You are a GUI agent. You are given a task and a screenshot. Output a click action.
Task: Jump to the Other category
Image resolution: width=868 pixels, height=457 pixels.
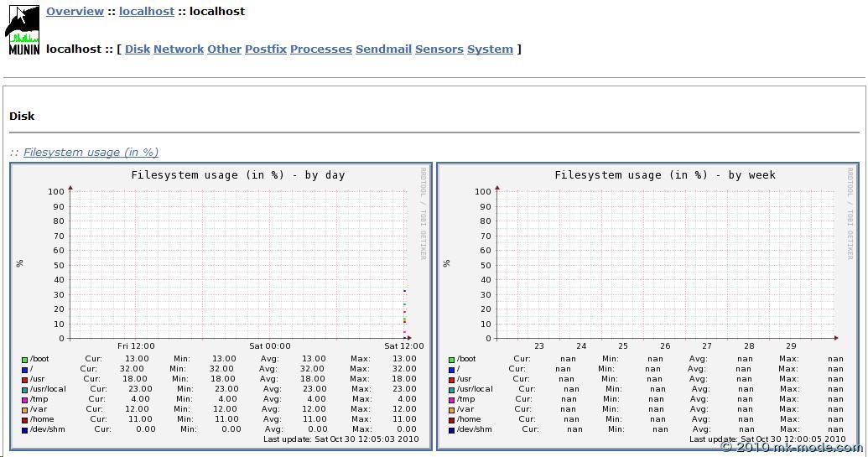(x=224, y=49)
